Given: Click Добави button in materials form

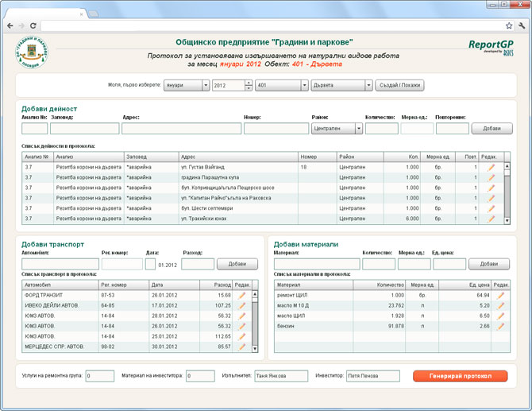Looking at the screenshot, I should 489,264.
